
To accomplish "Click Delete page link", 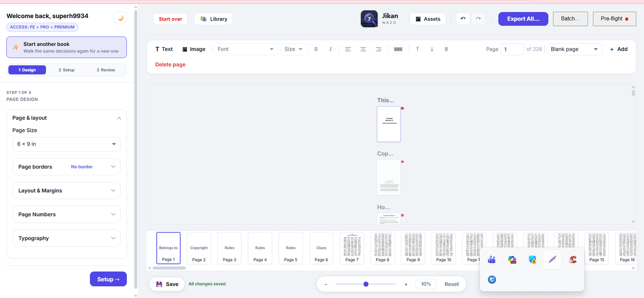I will (x=170, y=64).
